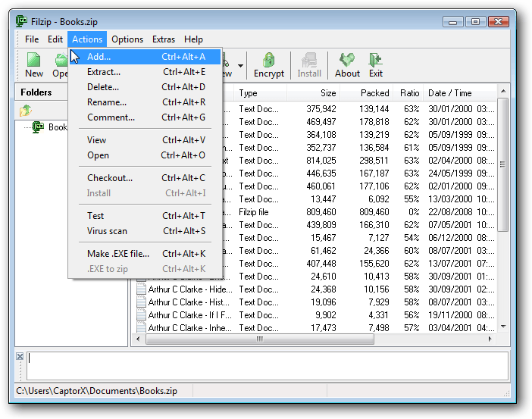
Task: Choose Test from the Actions menu
Action: coord(146,216)
